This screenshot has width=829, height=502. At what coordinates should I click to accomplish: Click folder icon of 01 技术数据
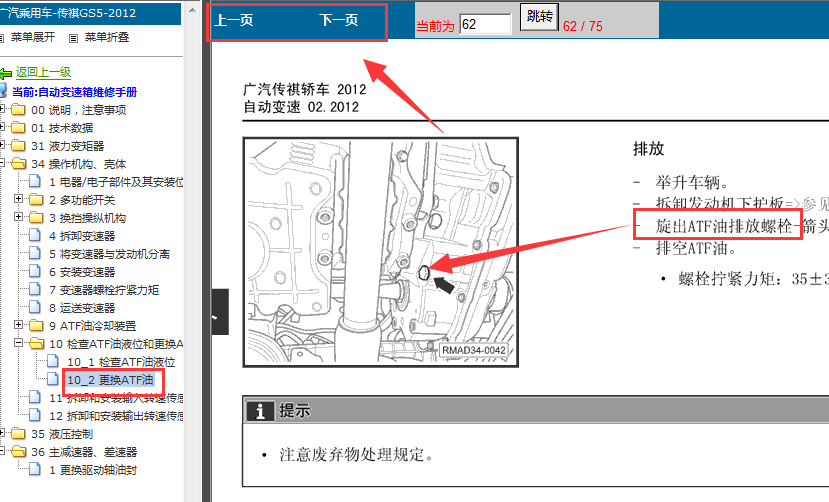(19, 127)
